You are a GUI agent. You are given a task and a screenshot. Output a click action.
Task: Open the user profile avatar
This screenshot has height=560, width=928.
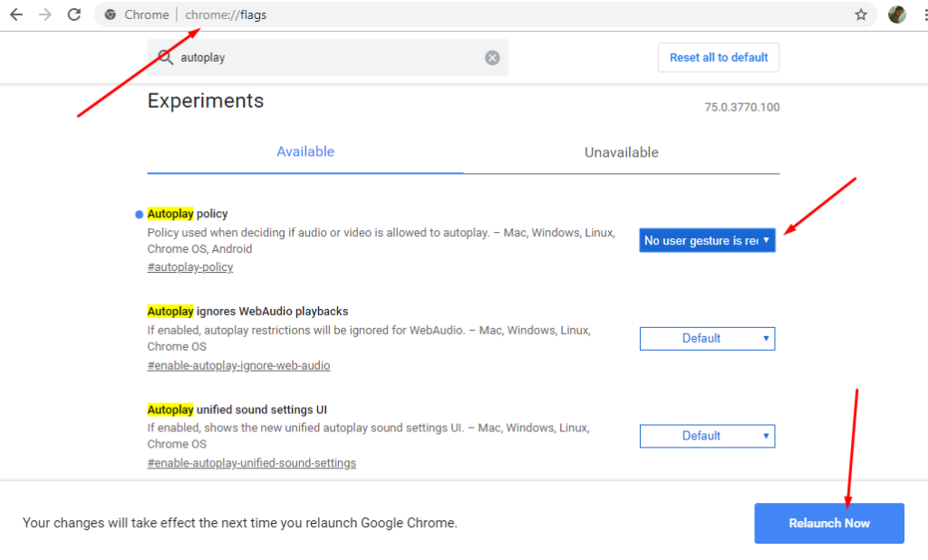pos(896,14)
